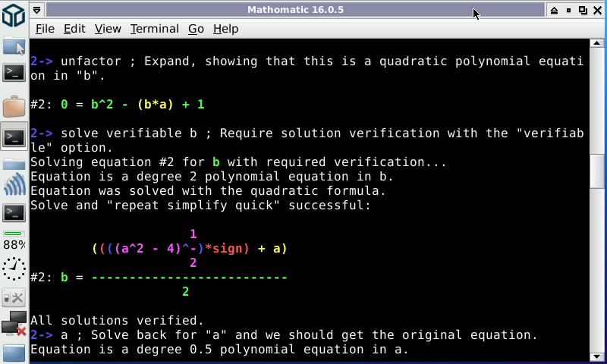607x364 pixels.
Task: Minimize Mathomatic window using the small square button
Action: (568, 10)
